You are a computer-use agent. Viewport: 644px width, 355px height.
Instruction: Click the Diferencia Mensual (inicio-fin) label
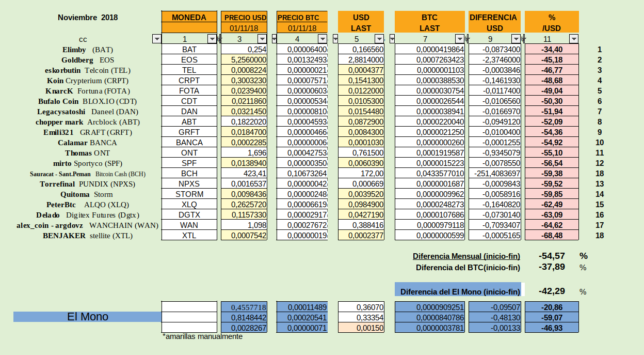click(466, 256)
